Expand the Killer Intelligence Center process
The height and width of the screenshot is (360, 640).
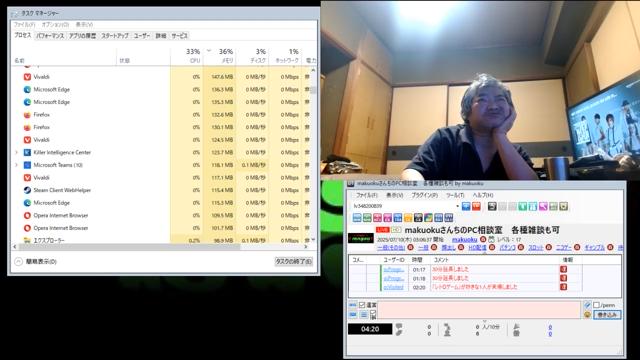coord(16,153)
